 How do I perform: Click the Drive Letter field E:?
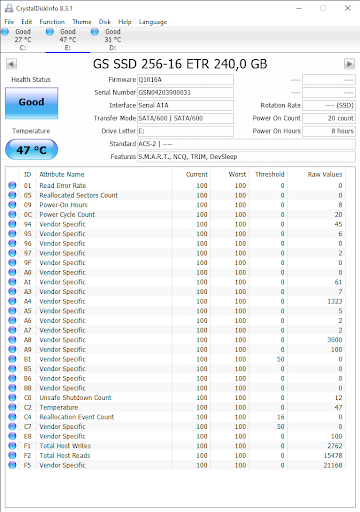click(x=185, y=131)
